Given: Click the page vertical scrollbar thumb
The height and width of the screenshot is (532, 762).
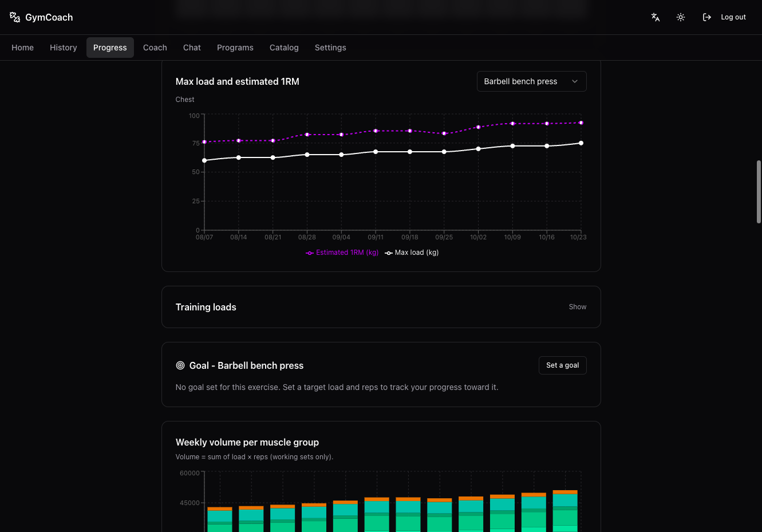Looking at the screenshot, I should (759, 192).
